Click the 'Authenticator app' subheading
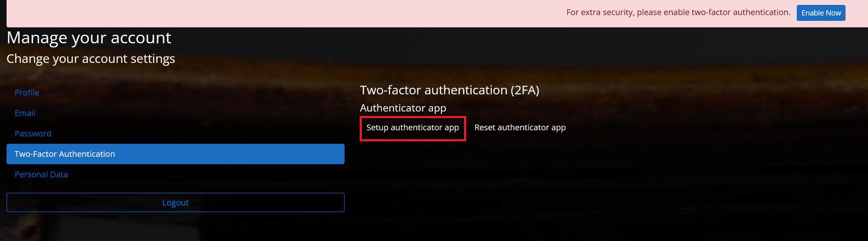Viewport: 868px width, 241px height. 403,108
